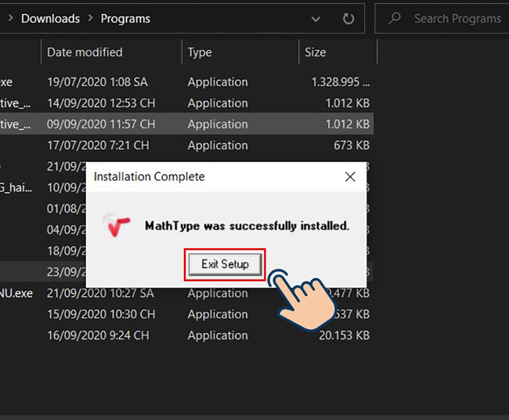Close the Installation Complete dialog

[x=350, y=177]
